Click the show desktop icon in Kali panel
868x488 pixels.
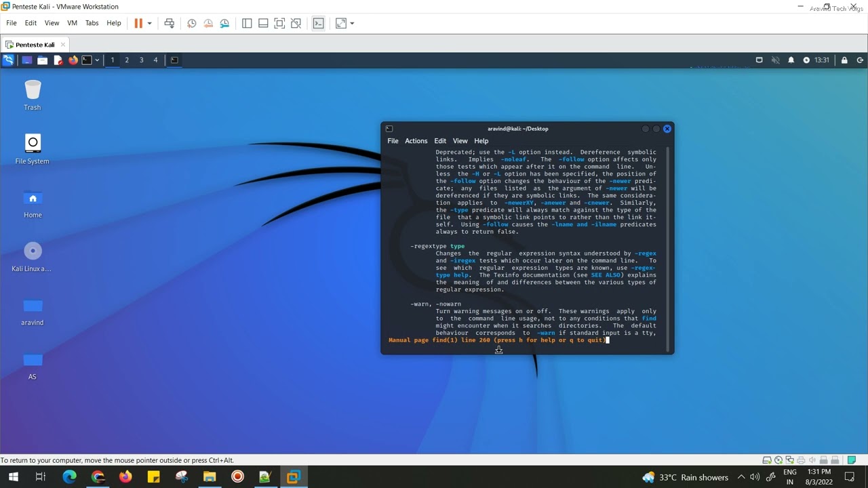tap(27, 60)
